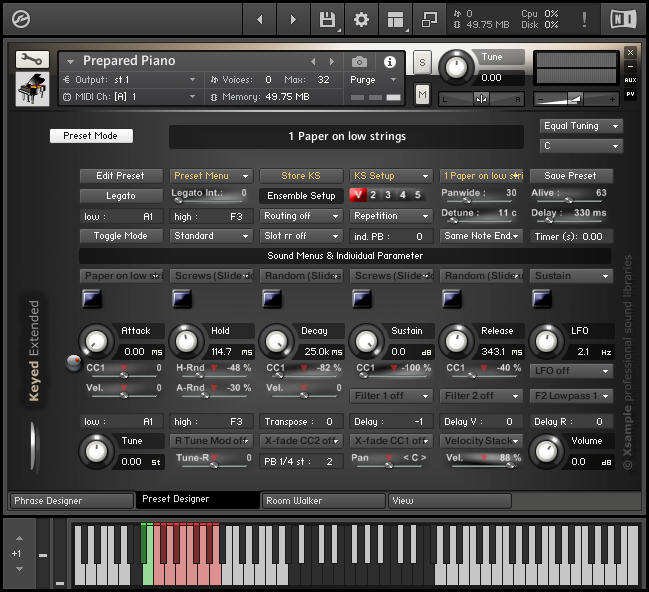649x592 pixels.
Task: Click the Save Preset button
Action: (x=571, y=176)
